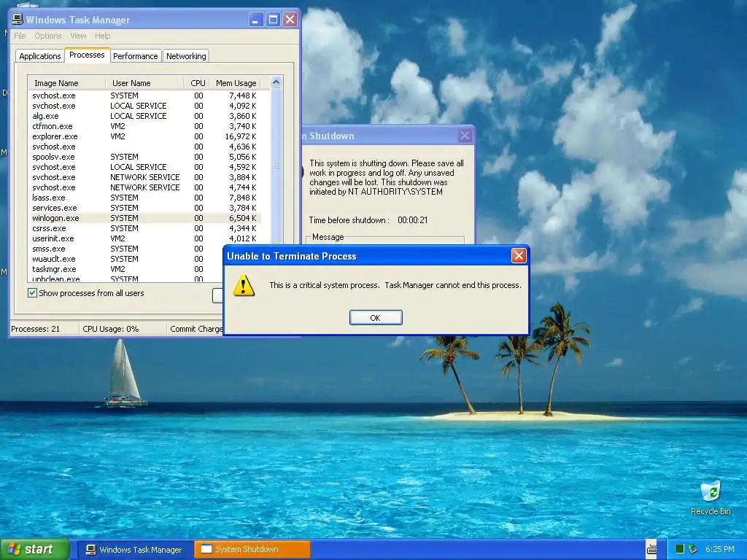Open the View menu in Task Manager
Image resolution: width=747 pixels, height=560 pixels.
78,36
